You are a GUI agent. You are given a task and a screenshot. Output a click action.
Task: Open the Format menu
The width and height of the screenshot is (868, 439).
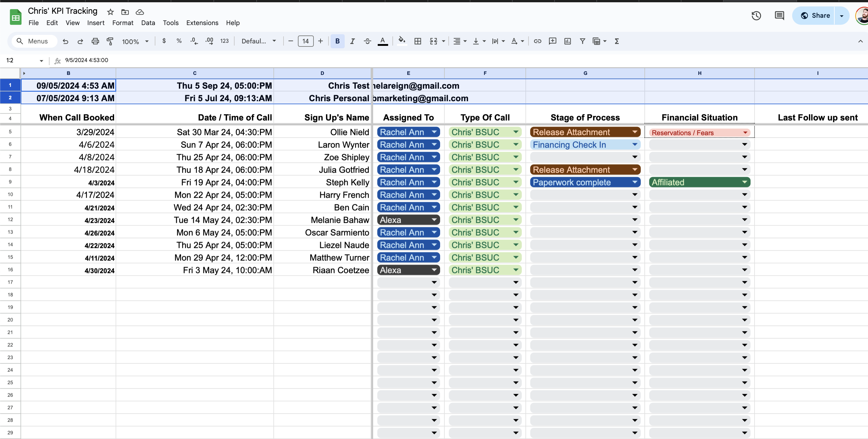[123, 23]
